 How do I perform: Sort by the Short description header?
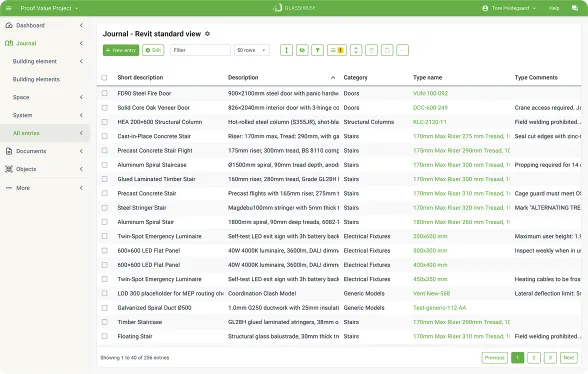point(140,78)
